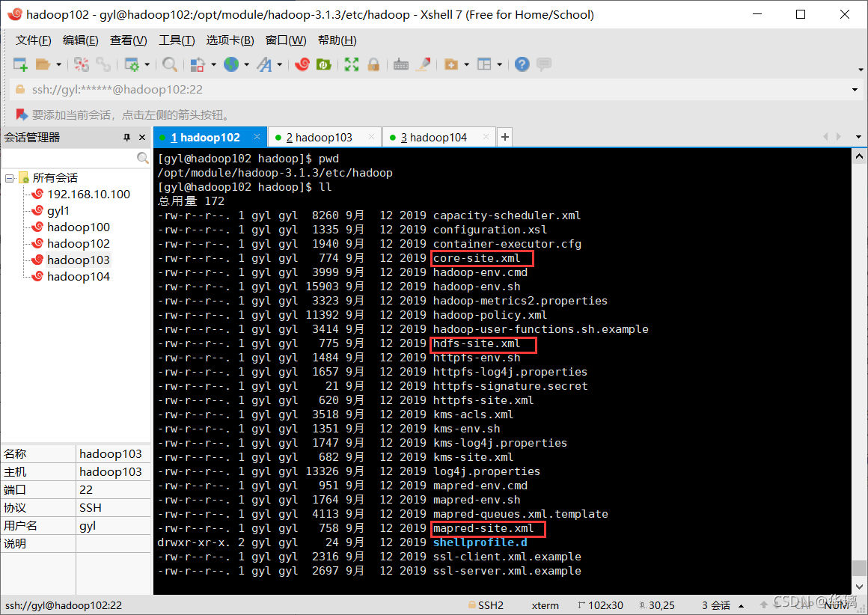Select hadoop103 session in tree

(79, 260)
